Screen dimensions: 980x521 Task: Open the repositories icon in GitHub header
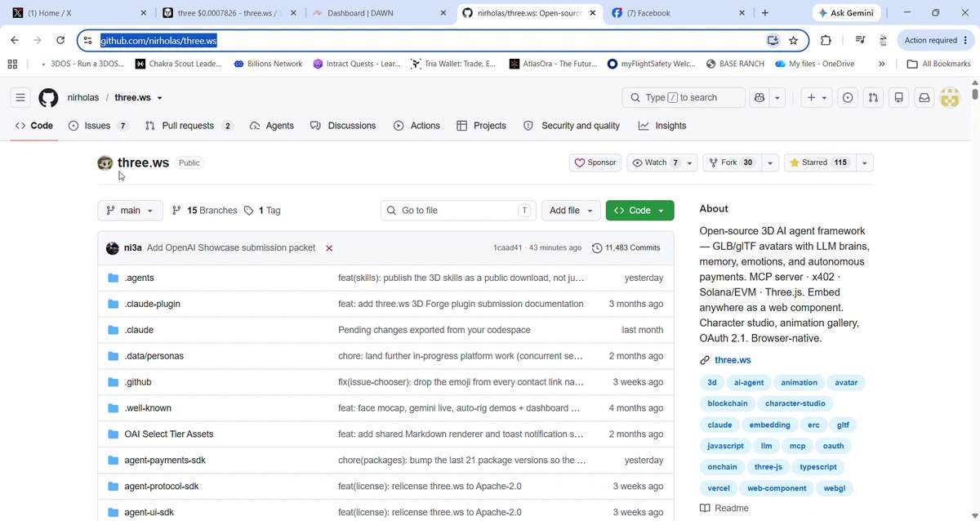click(898, 97)
